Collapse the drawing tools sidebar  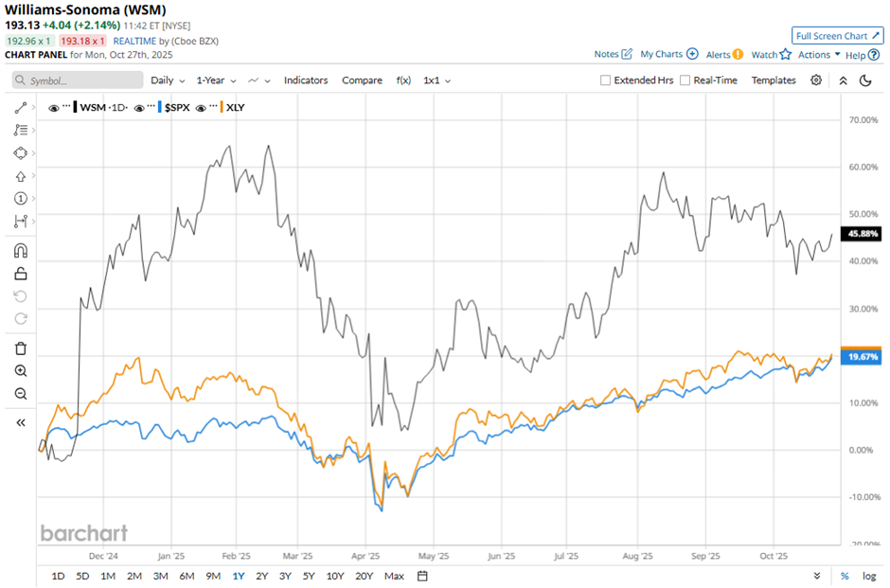21,423
